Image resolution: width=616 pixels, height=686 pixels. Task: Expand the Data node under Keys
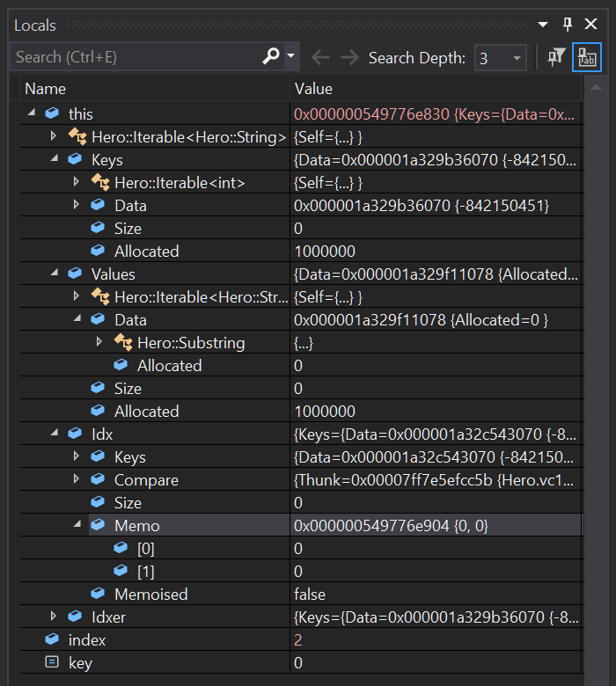[77, 204]
